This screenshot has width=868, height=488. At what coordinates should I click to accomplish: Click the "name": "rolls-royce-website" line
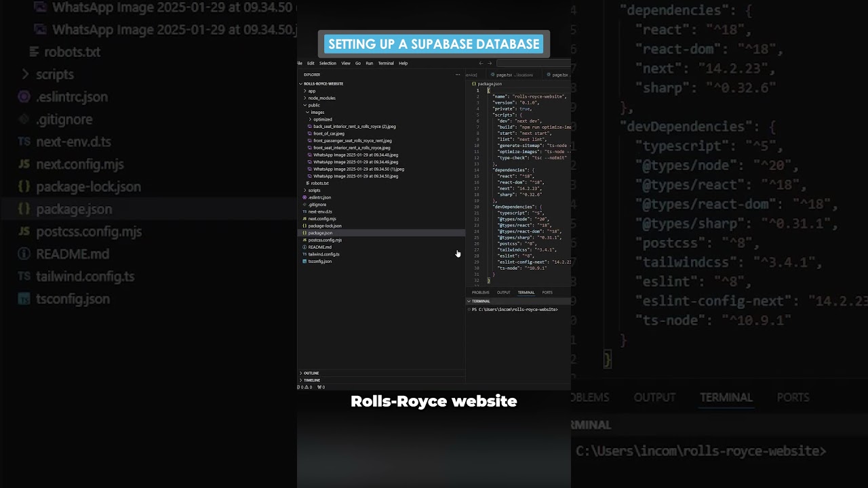[x=530, y=97]
